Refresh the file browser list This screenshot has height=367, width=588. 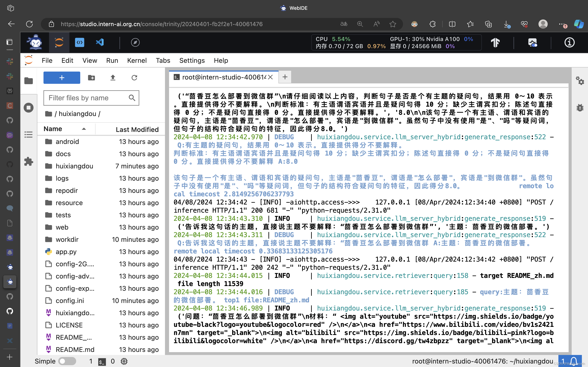[x=134, y=78]
